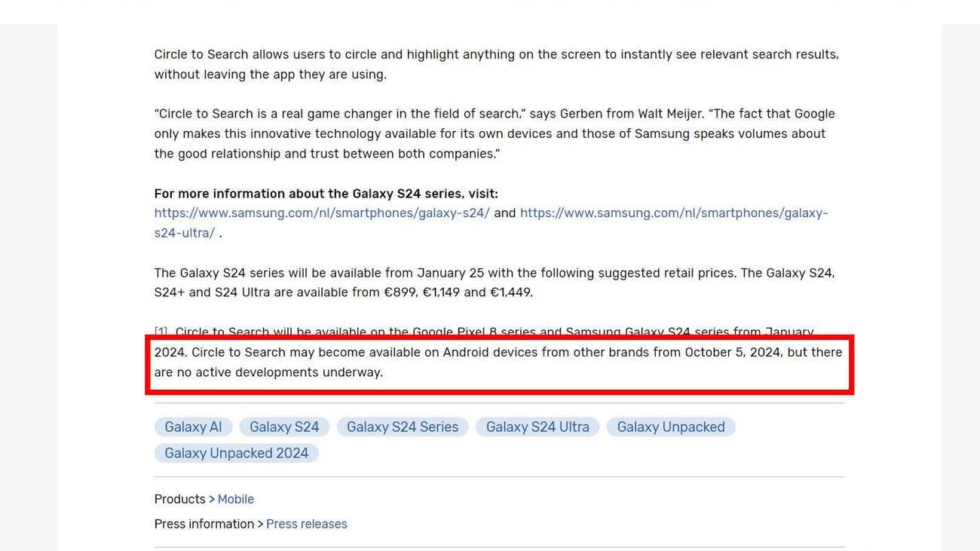
Task: Click the divider below the tag list
Action: [498, 477]
